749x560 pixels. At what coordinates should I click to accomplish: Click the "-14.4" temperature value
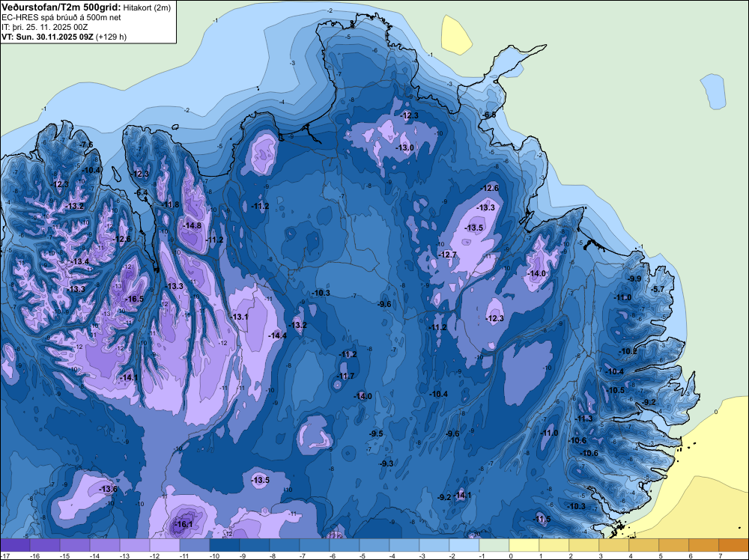pyautogui.click(x=278, y=335)
